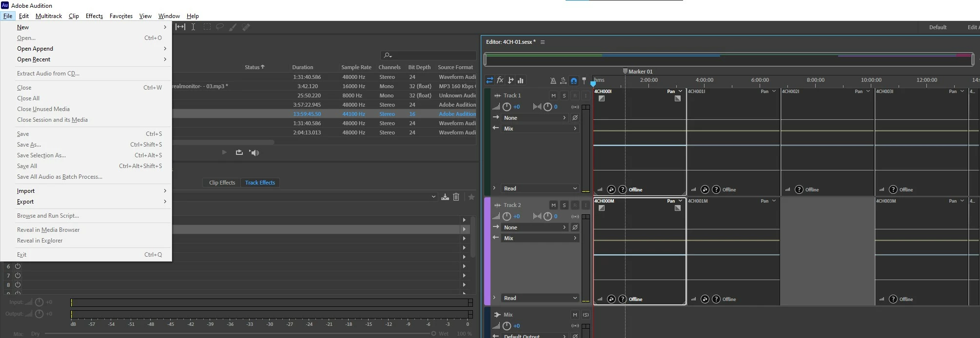Click the Sends view icon in editor
Image resolution: width=980 pixels, height=338 pixels.
(510, 80)
